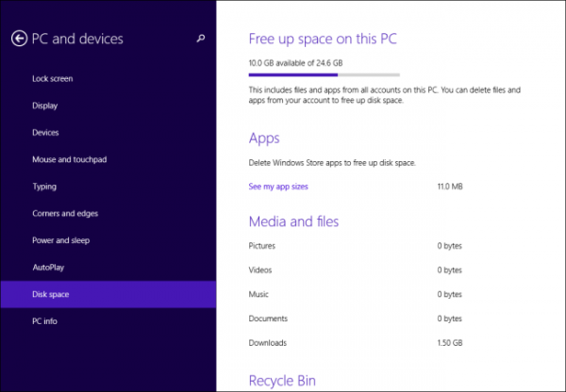Choose Power and sleep
The width and height of the screenshot is (566, 392).
click(61, 240)
